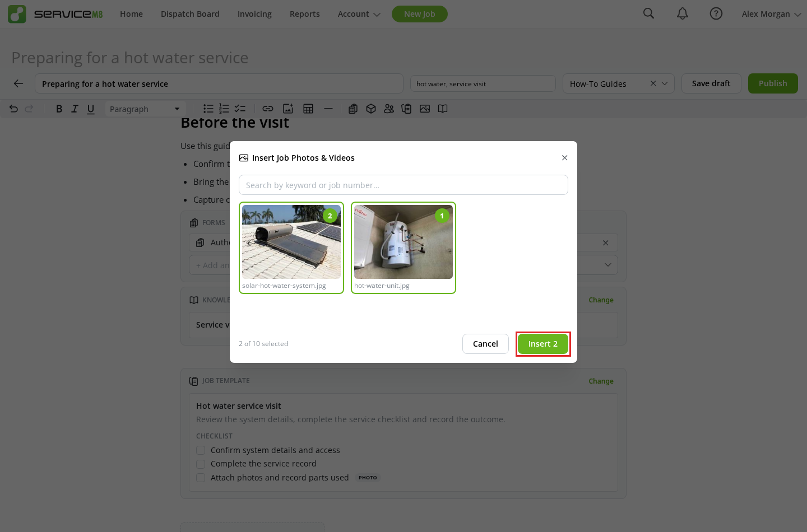Insert a form via toolbar icon
Screen dimensions: 807x532
click(353, 109)
